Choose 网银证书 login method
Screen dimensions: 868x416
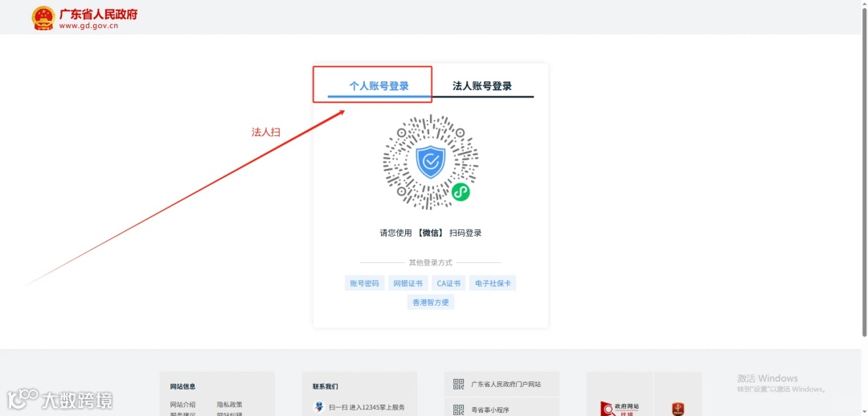[x=408, y=283]
